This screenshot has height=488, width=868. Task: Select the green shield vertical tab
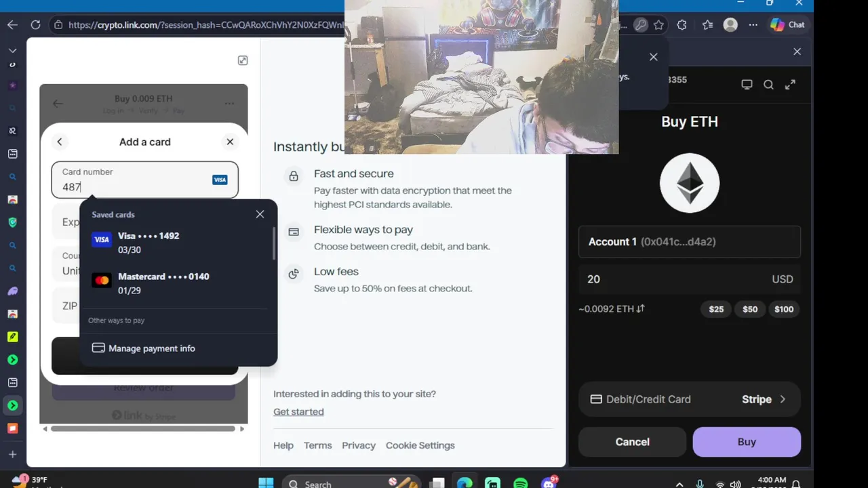(x=12, y=222)
